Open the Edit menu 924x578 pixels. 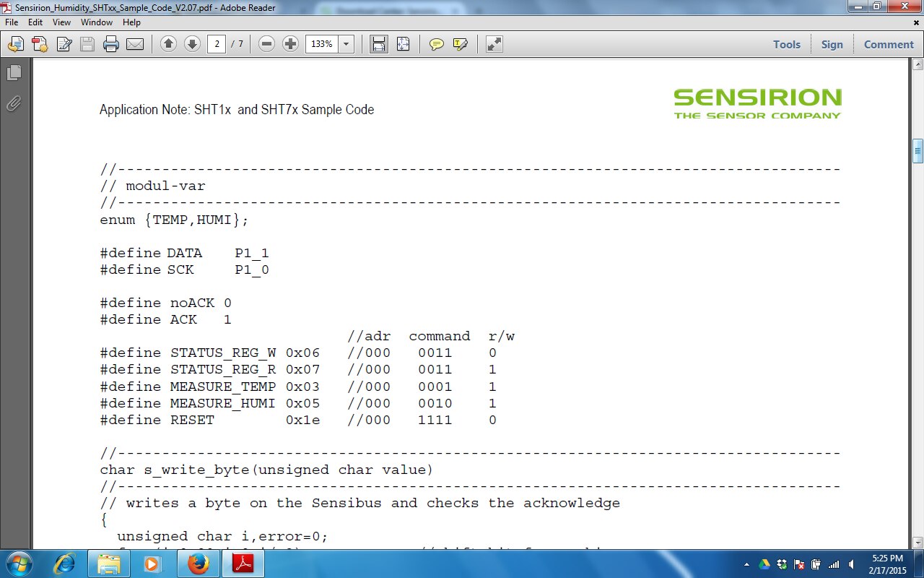tap(36, 22)
